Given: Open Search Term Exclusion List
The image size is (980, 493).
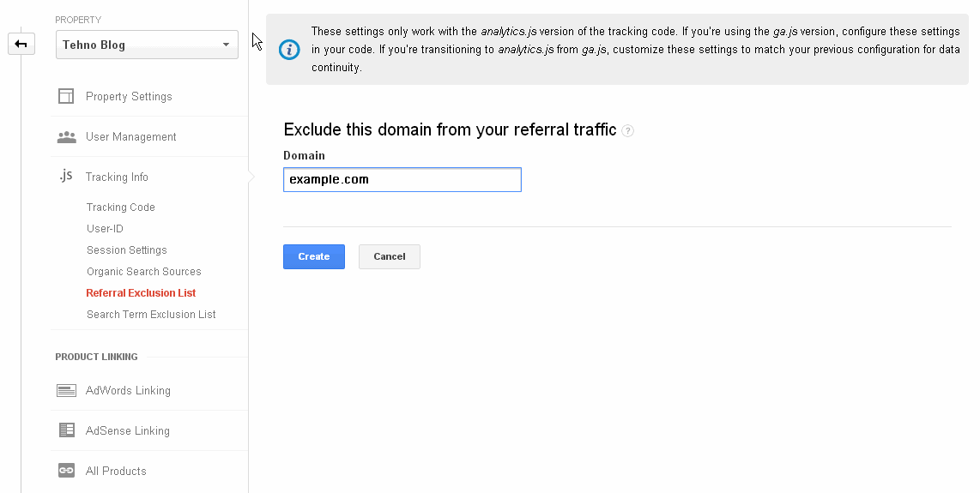Looking at the screenshot, I should click(151, 315).
